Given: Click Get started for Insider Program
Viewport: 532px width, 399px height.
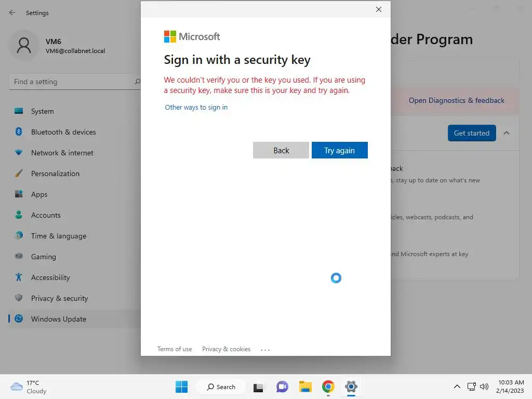Looking at the screenshot, I should click(472, 133).
